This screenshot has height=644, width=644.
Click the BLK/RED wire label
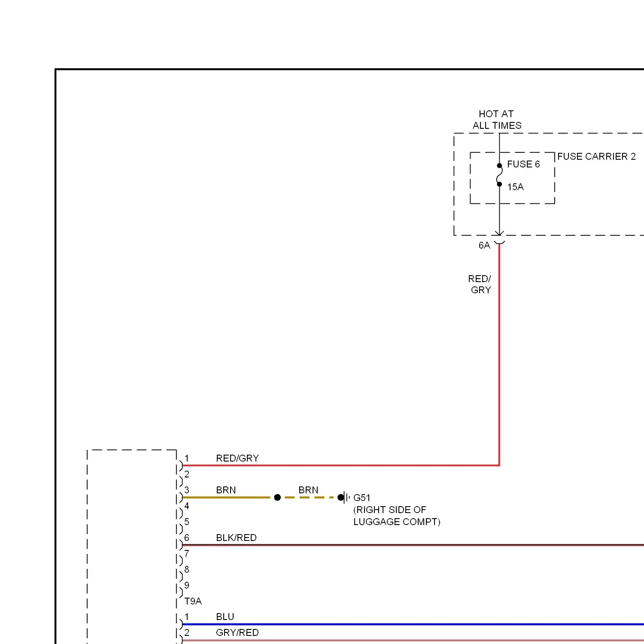(x=236, y=538)
